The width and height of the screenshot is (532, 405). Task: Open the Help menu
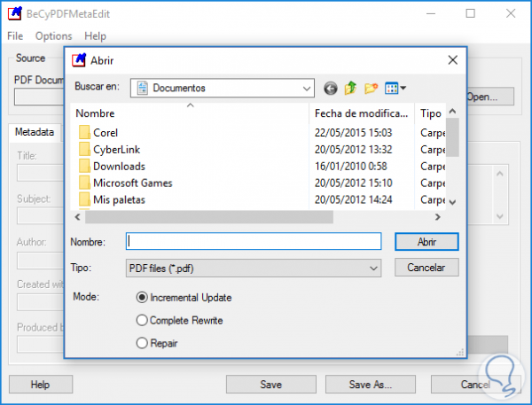(x=96, y=36)
